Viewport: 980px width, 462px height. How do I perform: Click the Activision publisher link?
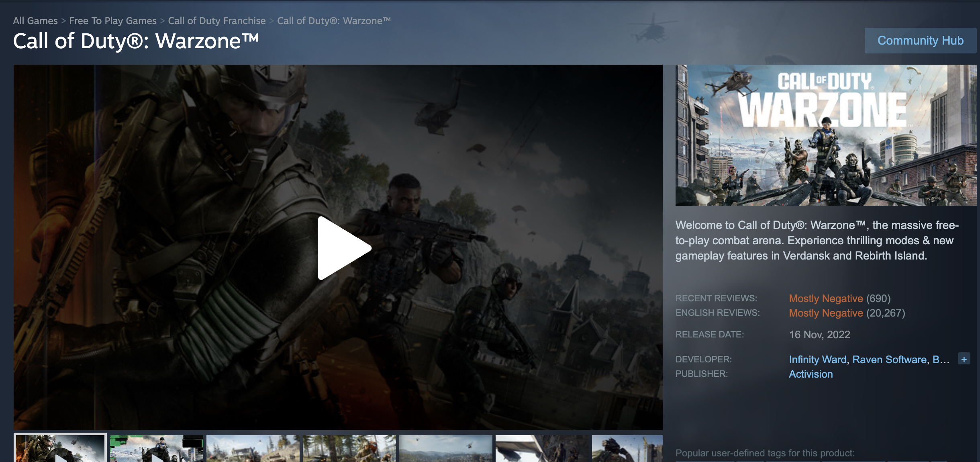pyautogui.click(x=811, y=374)
